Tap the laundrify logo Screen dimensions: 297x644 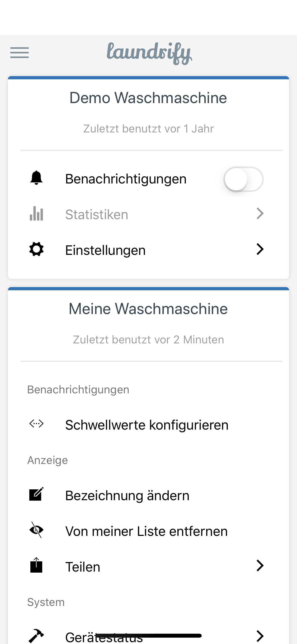pos(149,53)
